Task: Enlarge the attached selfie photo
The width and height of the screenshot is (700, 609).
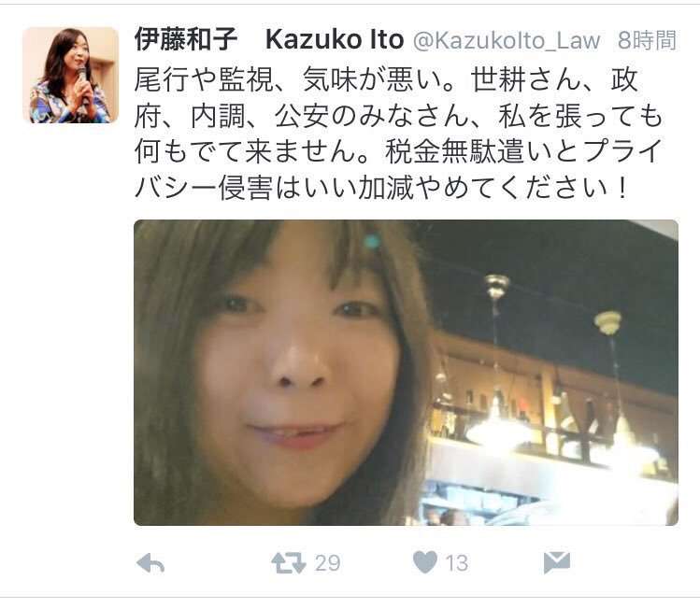Action: tap(406, 373)
